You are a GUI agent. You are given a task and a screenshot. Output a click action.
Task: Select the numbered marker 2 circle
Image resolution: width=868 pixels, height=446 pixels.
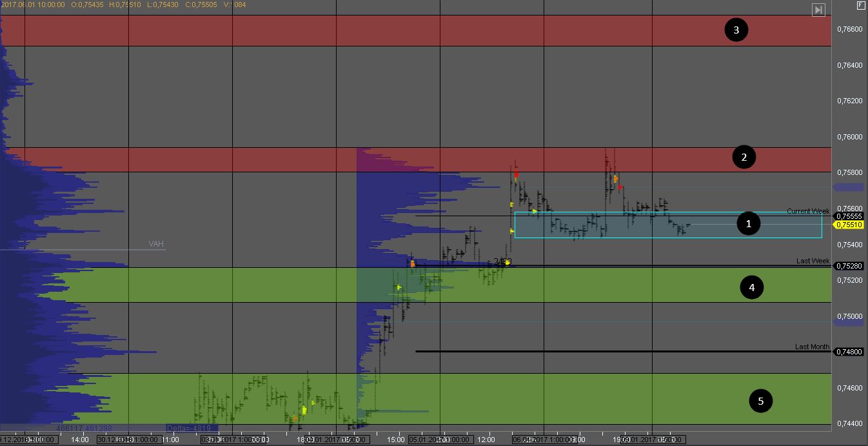coord(744,157)
